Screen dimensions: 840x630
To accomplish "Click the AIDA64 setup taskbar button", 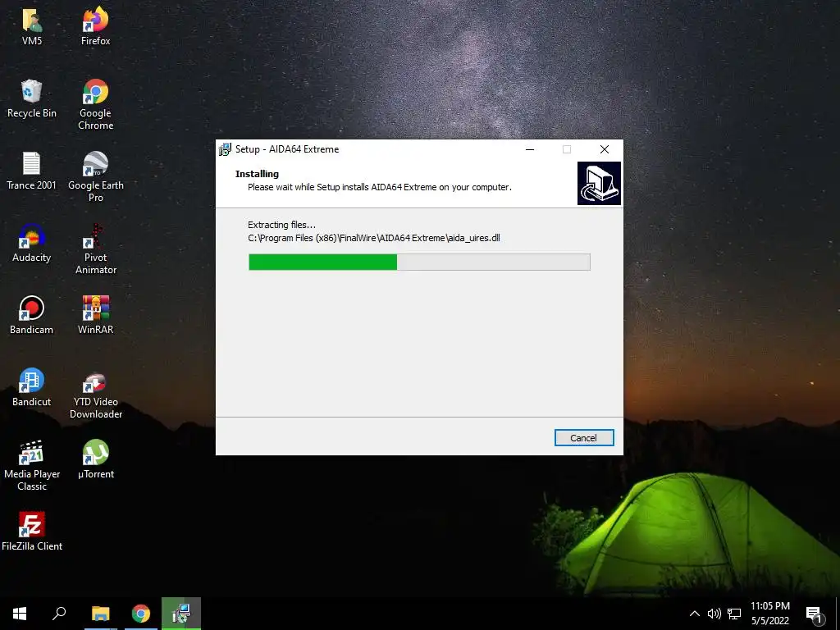I will click(x=181, y=614).
